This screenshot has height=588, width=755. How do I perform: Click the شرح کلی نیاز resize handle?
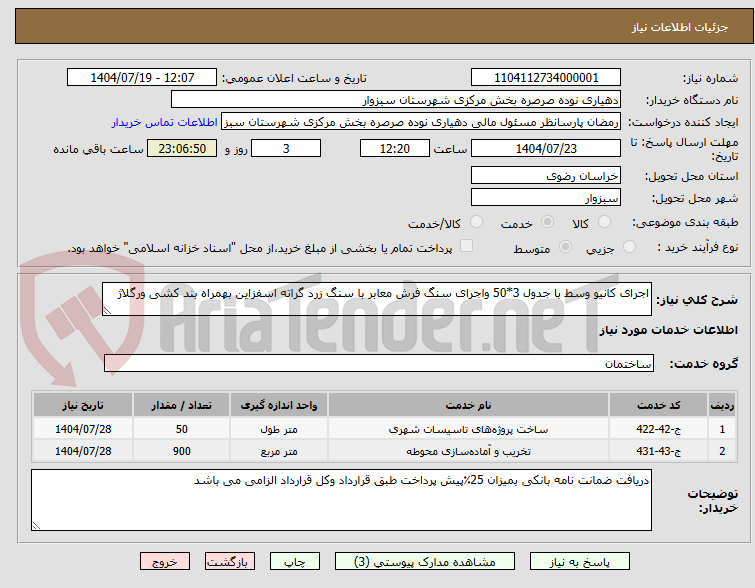pyautogui.click(x=107, y=311)
